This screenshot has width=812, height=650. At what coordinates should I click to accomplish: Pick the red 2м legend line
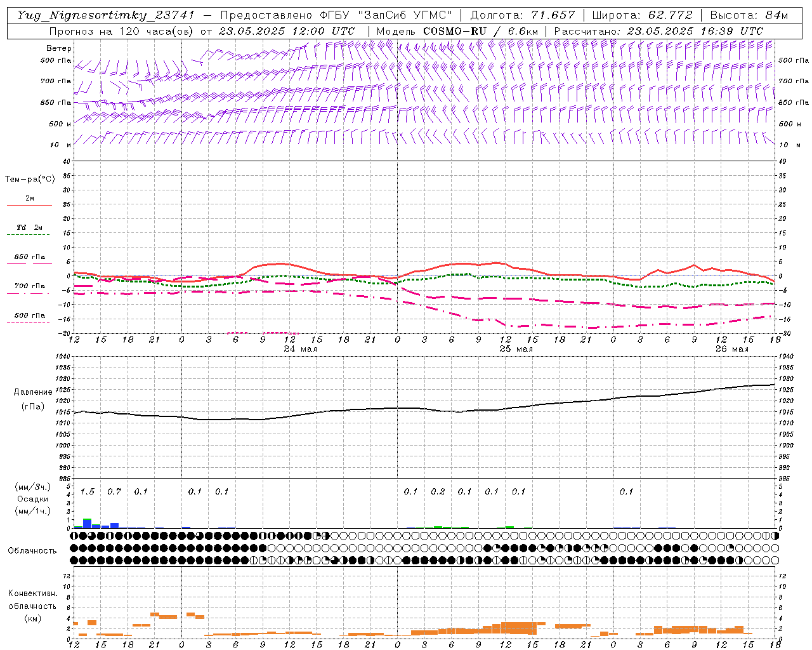click(x=29, y=205)
